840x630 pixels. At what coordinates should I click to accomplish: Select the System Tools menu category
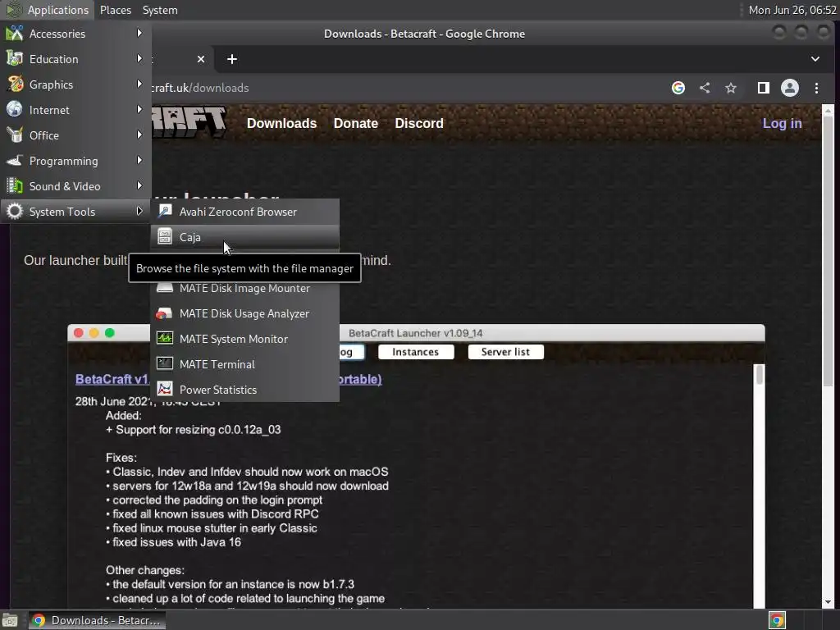(75, 212)
